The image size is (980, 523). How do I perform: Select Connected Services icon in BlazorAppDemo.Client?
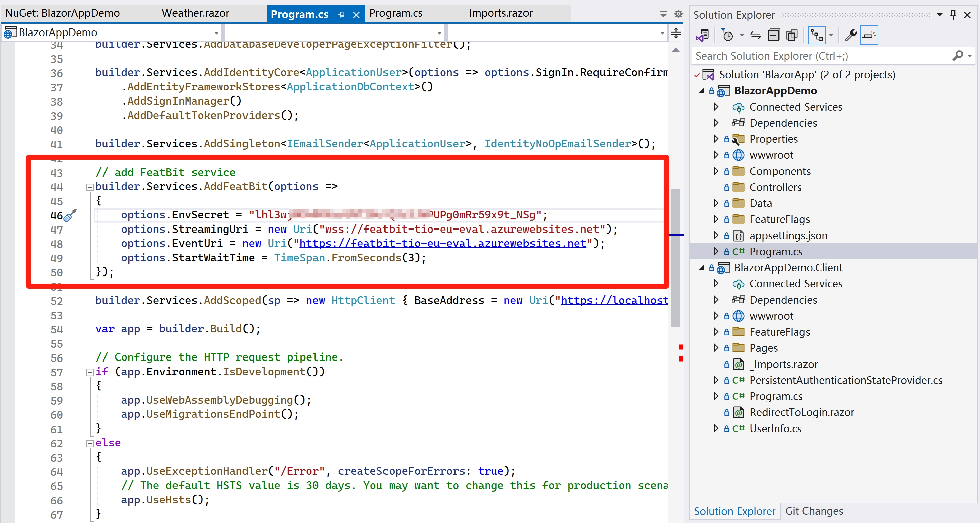(739, 284)
